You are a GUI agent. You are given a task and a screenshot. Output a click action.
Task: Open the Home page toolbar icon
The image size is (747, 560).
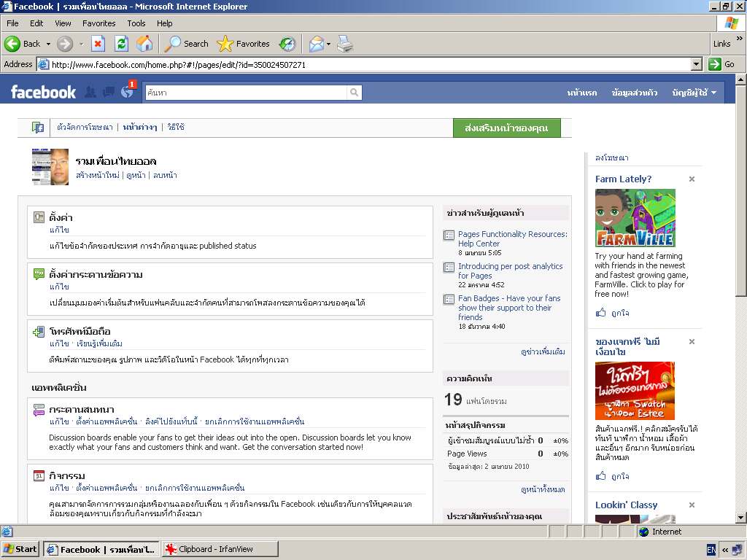coord(144,44)
